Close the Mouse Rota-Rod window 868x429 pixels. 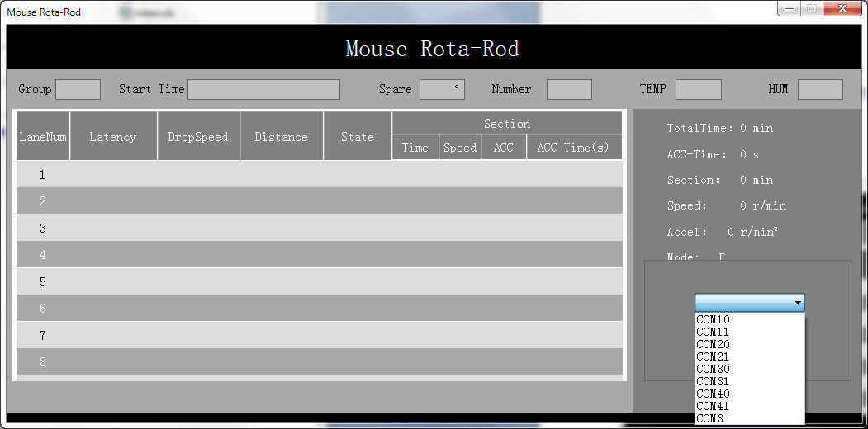[x=842, y=9]
